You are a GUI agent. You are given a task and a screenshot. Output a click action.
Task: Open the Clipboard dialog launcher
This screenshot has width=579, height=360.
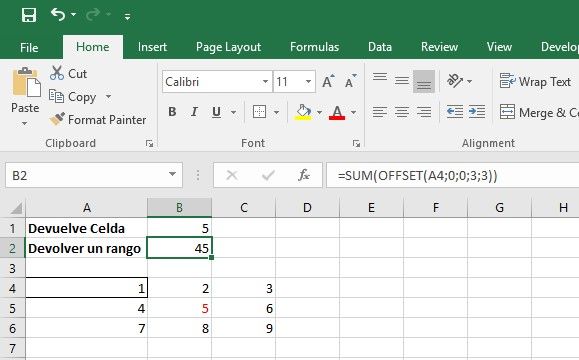pyautogui.click(x=149, y=143)
